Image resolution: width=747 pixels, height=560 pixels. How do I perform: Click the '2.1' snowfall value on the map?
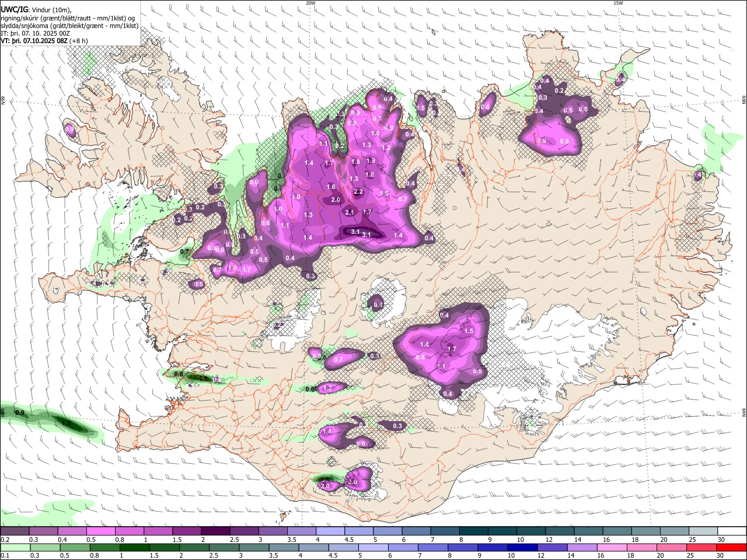point(350,212)
